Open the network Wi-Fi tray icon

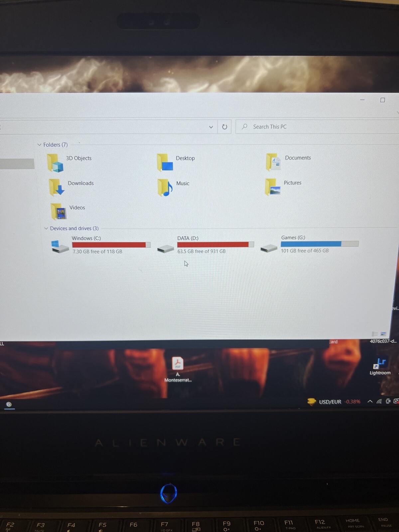coord(379,401)
